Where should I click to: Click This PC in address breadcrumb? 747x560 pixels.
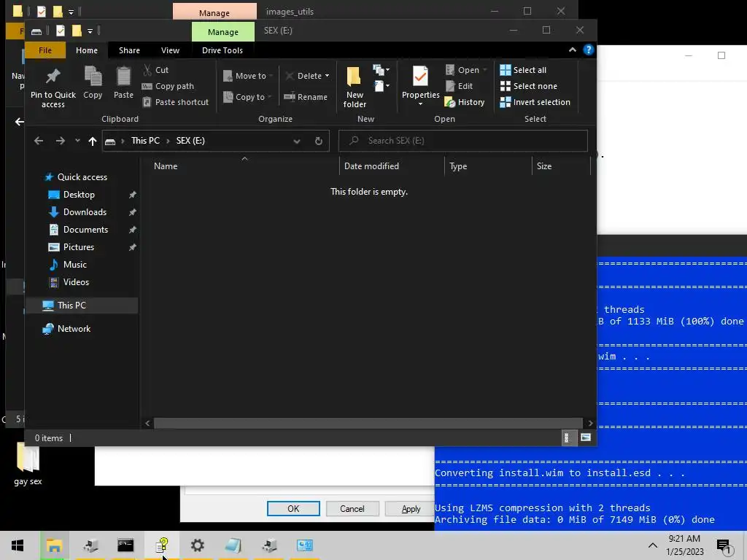(x=145, y=141)
